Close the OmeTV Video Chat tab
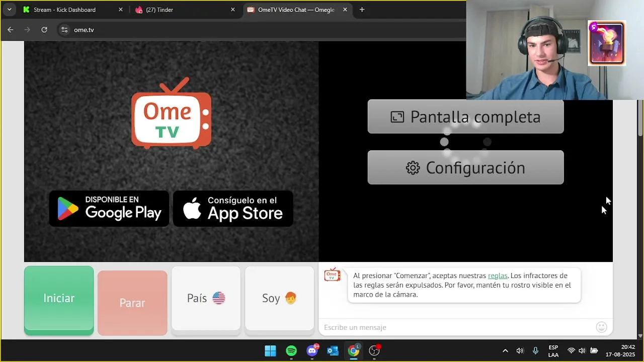 point(345,10)
